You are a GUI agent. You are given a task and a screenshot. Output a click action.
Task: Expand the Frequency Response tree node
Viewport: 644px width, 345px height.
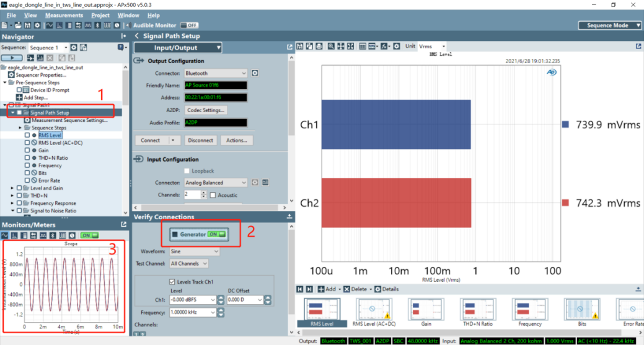click(12, 203)
